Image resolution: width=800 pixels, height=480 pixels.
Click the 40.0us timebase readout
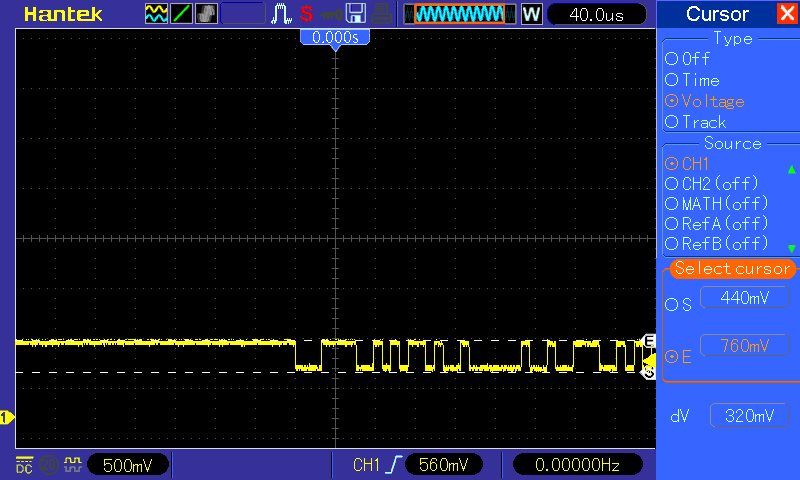click(596, 14)
